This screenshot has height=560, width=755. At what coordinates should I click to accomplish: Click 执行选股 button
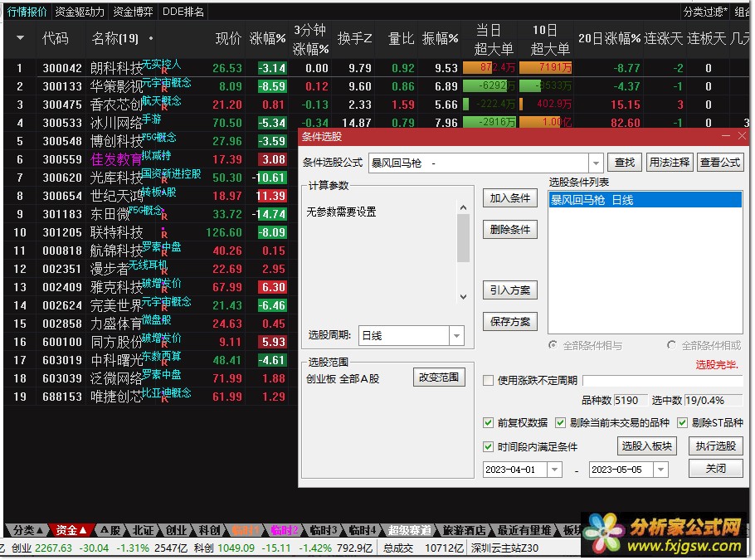tap(715, 446)
